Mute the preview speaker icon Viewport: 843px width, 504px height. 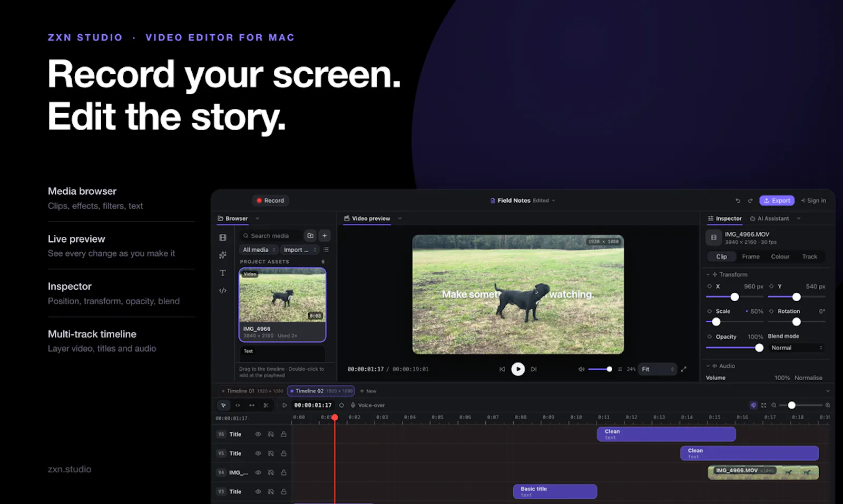click(x=581, y=369)
